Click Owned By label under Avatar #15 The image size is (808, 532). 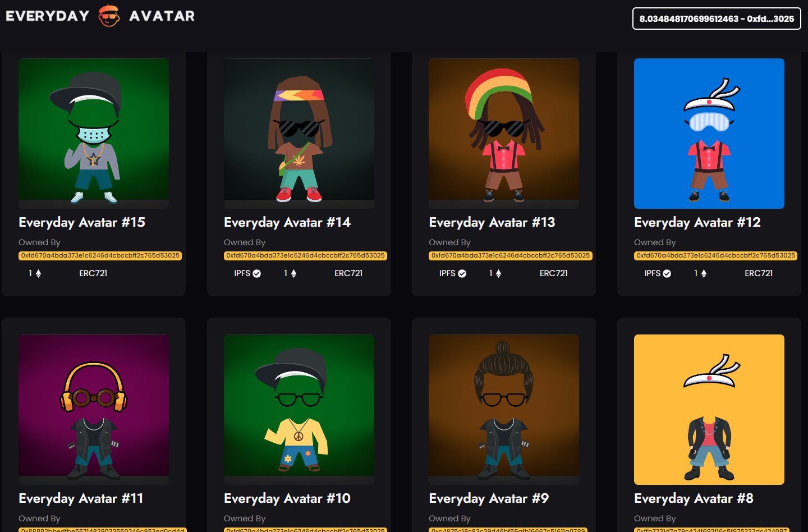pyautogui.click(x=39, y=242)
